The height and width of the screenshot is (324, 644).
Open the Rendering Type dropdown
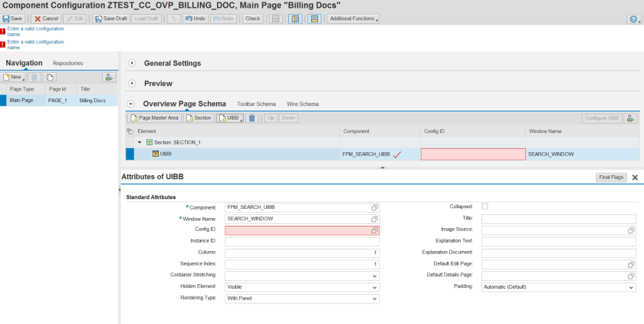[302, 298]
